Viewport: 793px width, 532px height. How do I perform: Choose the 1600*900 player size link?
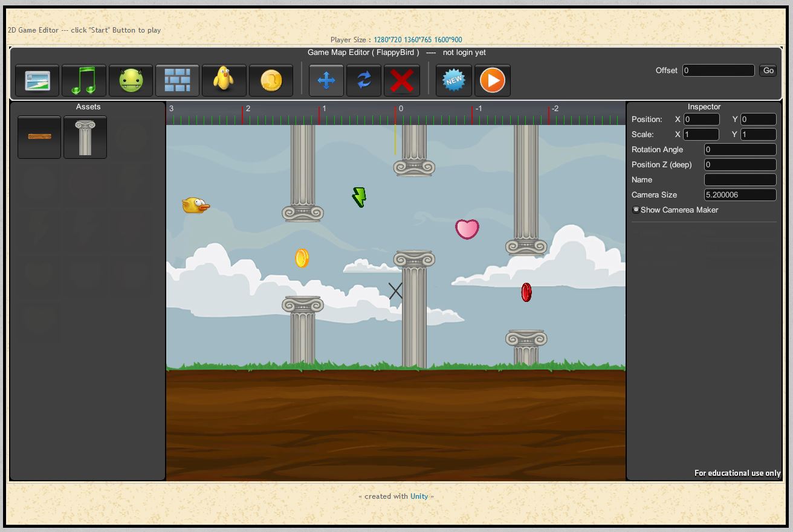[448, 40]
